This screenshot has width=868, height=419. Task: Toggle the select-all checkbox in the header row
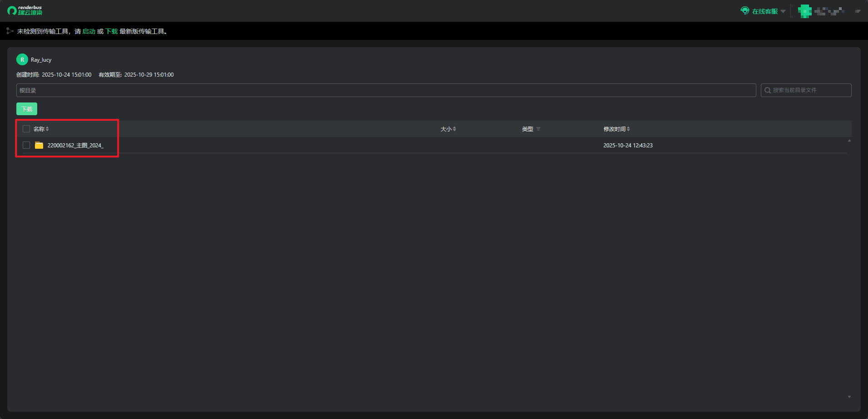pos(26,129)
